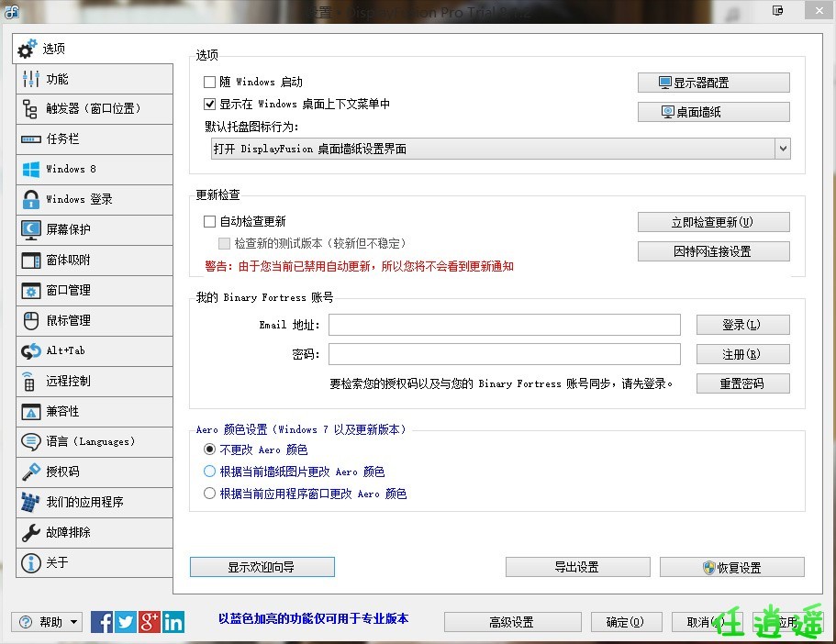836x644 pixels.
Task: Click the icon beside 兼容性
Action: click(x=31, y=412)
